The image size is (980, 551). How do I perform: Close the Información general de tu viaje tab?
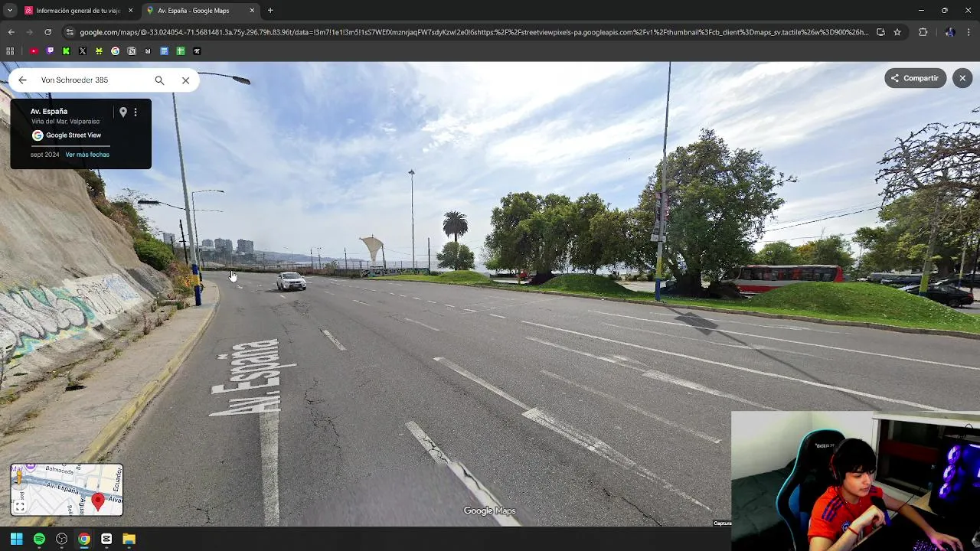click(x=130, y=11)
